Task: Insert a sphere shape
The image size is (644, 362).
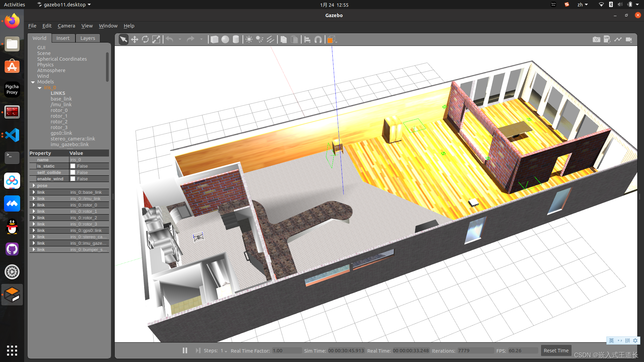Action: pyautogui.click(x=225, y=40)
